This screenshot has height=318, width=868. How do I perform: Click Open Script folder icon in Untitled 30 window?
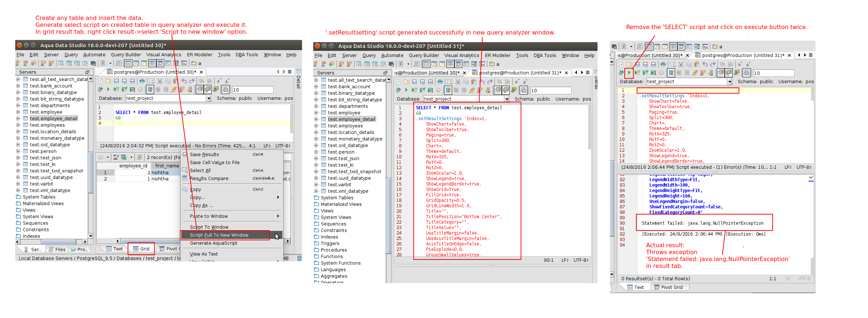click(x=108, y=81)
